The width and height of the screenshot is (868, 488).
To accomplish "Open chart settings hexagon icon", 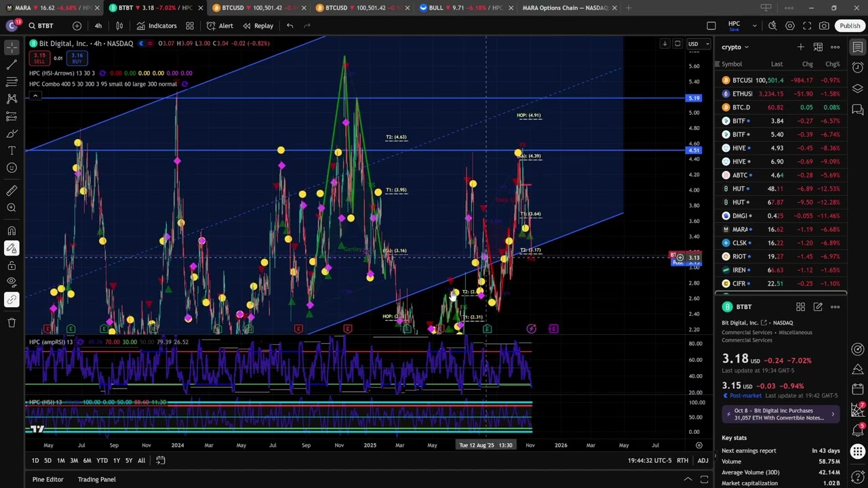I will tap(790, 26).
